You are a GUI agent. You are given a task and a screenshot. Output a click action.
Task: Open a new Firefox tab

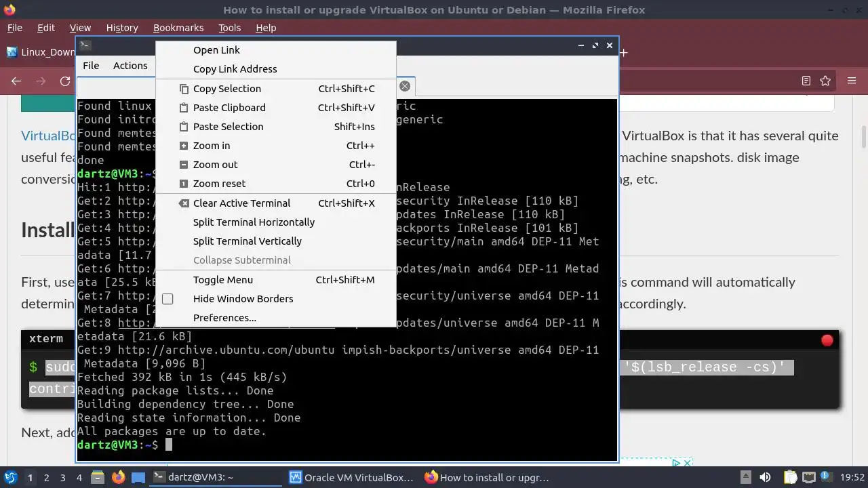click(x=623, y=52)
